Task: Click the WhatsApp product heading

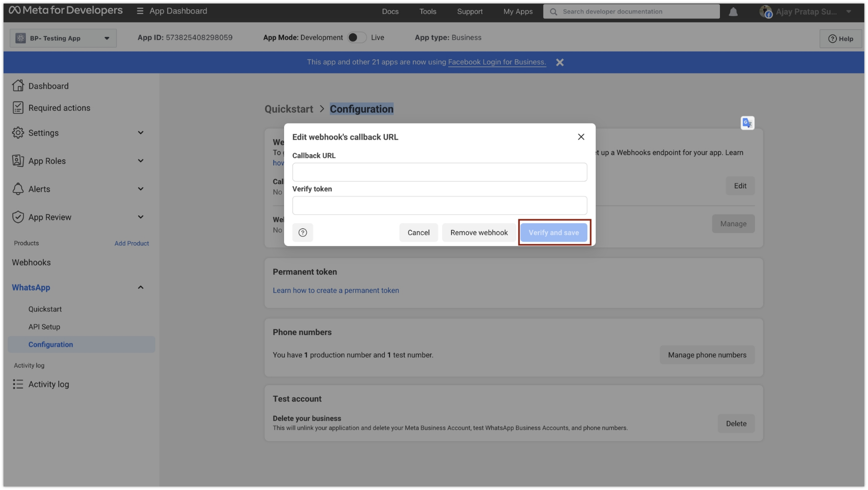Action: (x=31, y=288)
